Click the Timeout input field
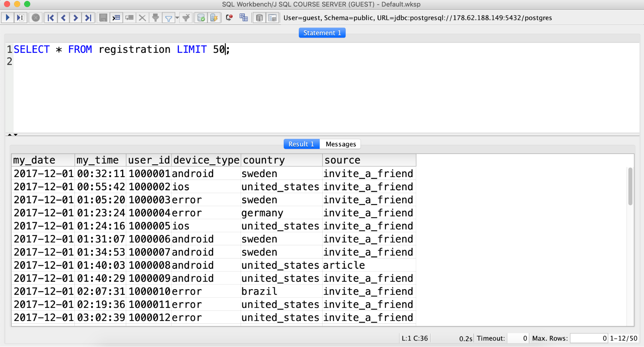Image resolution: width=644 pixels, height=347 pixels. [518, 338]
